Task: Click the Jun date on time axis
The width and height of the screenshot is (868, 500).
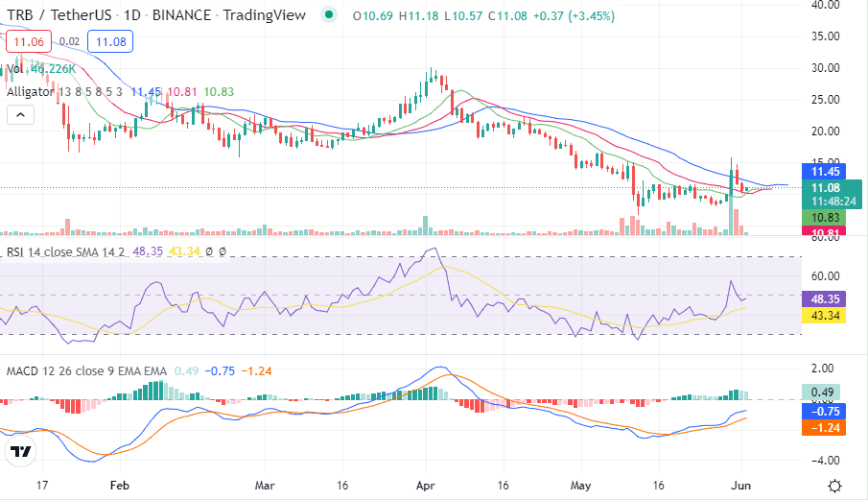Action: pos(741,486)
